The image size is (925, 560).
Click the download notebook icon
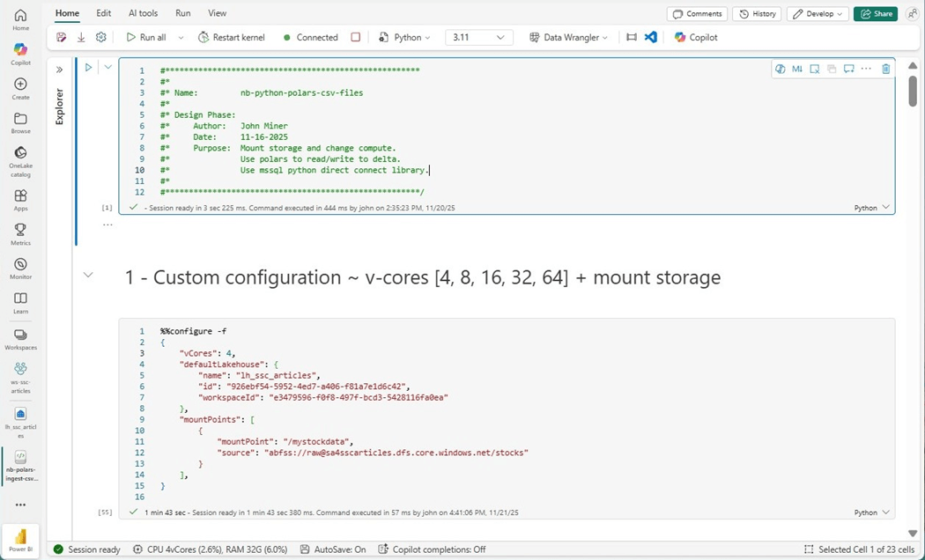[81, 37]
